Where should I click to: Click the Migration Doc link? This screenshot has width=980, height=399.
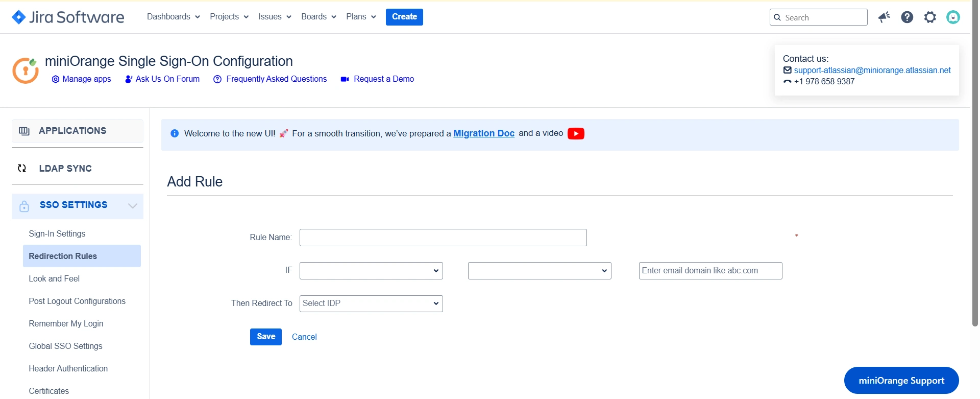pyautogui.click(x=483, y=133)
